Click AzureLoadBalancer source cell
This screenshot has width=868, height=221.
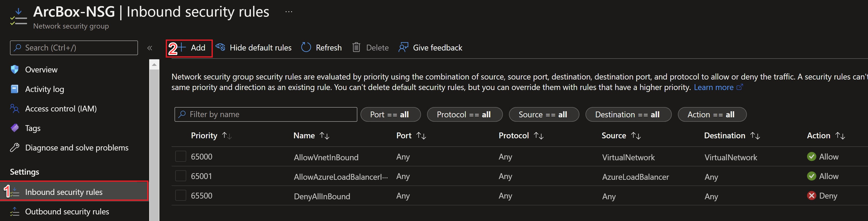coord(635,177)
